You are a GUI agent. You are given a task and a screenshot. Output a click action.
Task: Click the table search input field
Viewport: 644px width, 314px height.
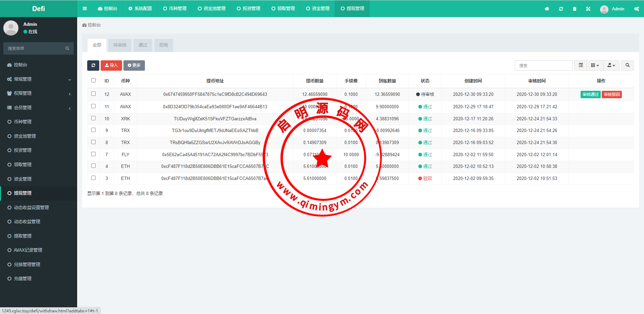coord(543,65)
